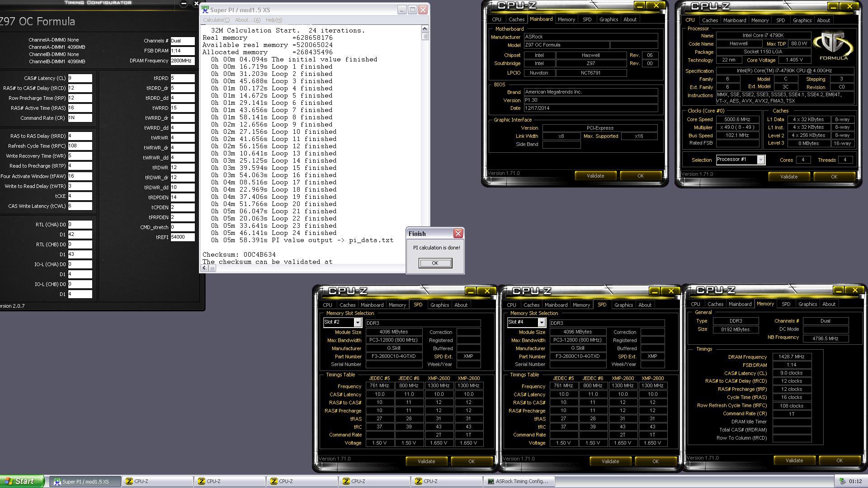Click the system tray network icon
Screen dimensions: 868x488
tap(842, 481)
